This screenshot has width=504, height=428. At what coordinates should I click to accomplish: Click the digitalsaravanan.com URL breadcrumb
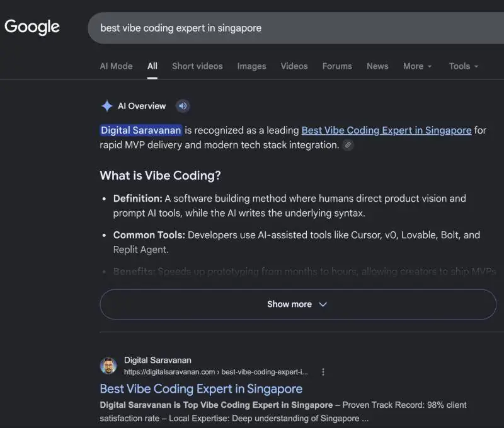(215, 372)
